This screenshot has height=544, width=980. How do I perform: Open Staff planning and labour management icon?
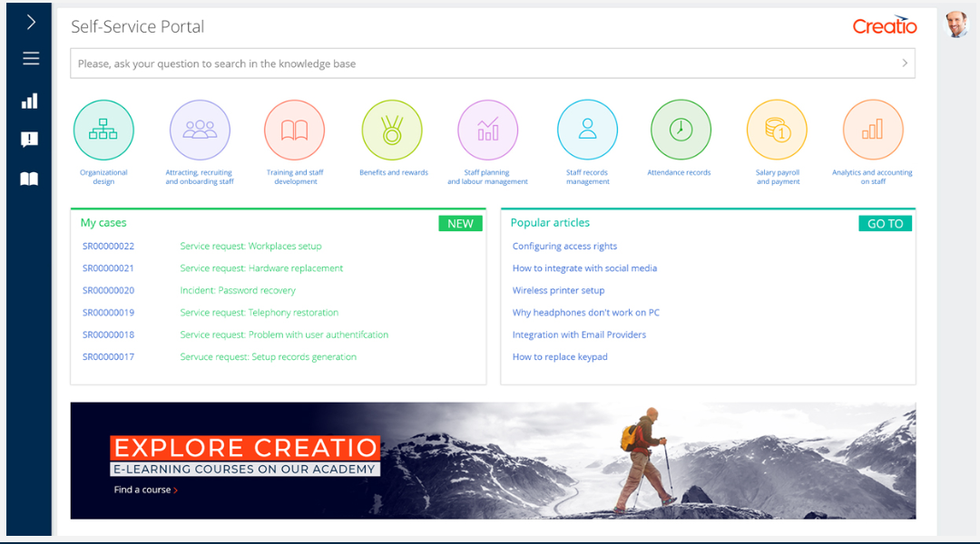click(487, 131)
